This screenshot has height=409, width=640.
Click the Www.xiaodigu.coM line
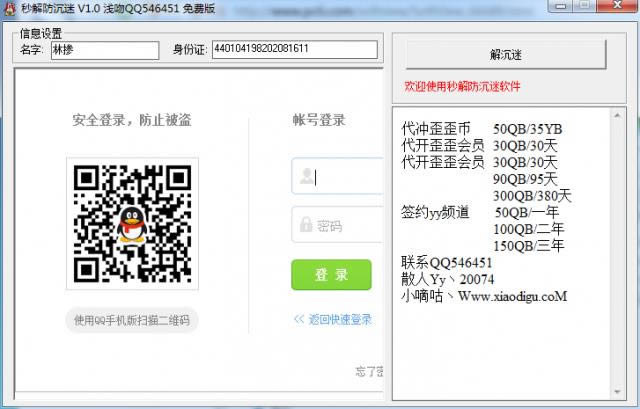513,296
